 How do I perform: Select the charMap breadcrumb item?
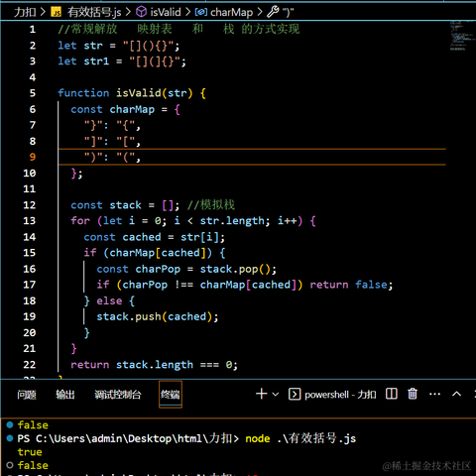click(231, 12)
